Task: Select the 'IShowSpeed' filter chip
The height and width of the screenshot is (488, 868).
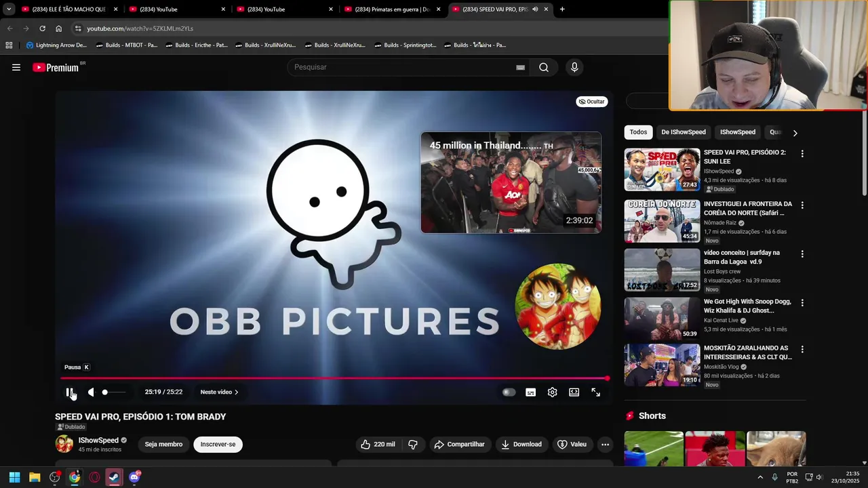Action: (738, 132)
